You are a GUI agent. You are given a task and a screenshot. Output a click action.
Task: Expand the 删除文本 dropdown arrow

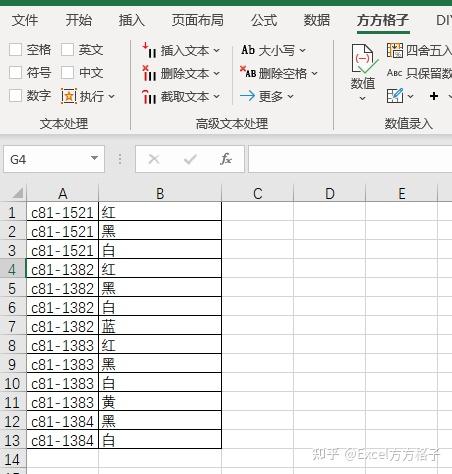pos(217,73)
